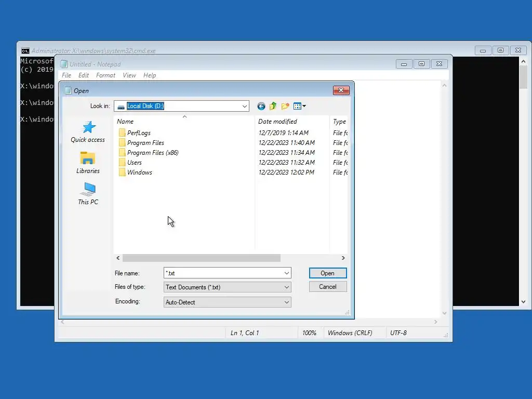Click the file list scroll right arrow

click(343, 258)
